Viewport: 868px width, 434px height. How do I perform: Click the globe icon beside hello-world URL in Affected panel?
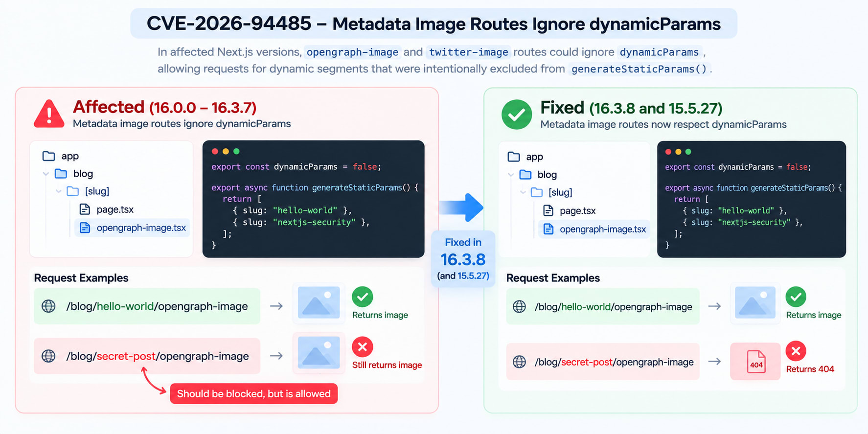pos(48,306)
